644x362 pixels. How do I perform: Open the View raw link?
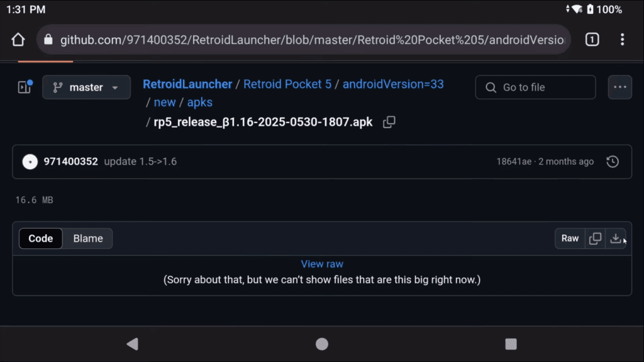322,264
